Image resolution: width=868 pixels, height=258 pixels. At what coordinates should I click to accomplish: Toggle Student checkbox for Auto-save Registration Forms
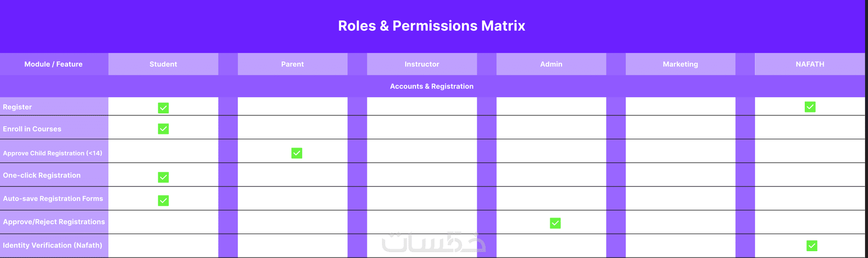(x=163, y=201)
